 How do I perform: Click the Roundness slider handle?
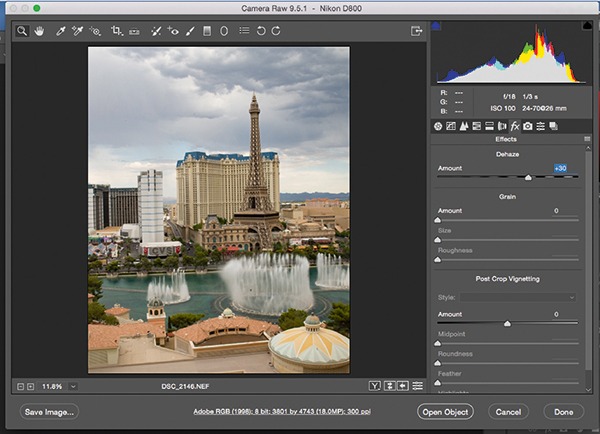point(438,364)
